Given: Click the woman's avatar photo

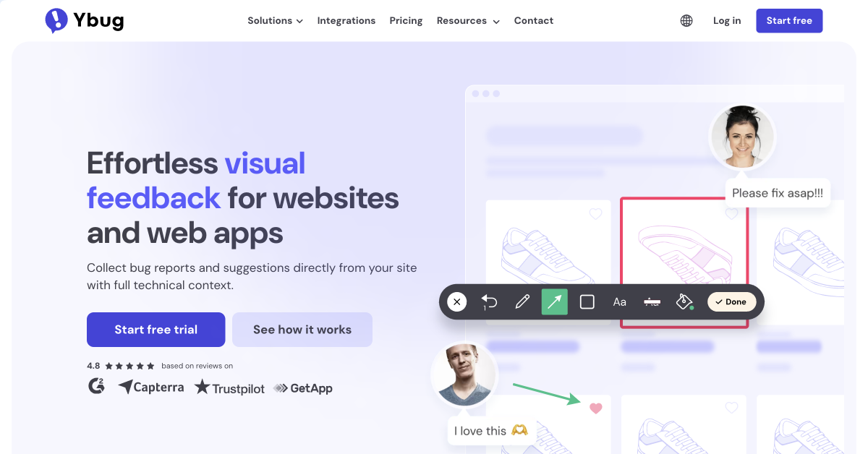Looking at the screenshot, I should pos(742,136).
